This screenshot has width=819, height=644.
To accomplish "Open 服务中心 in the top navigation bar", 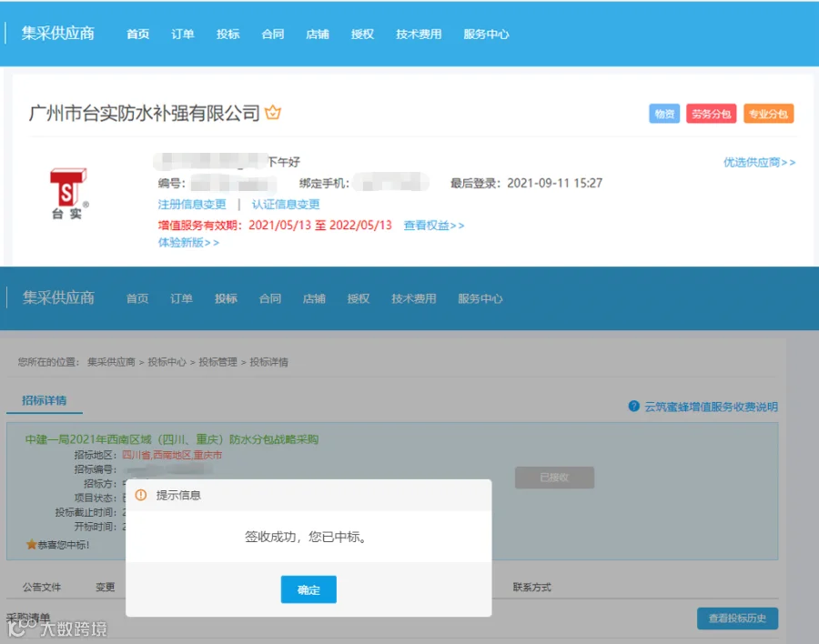I will (486, 34).
